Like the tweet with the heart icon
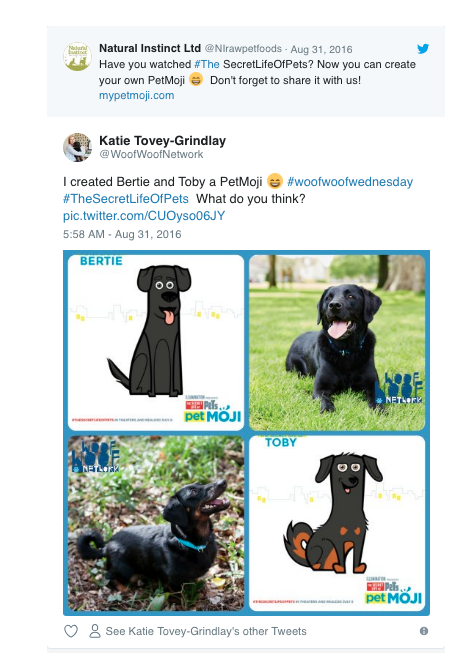 click(71, 631)
